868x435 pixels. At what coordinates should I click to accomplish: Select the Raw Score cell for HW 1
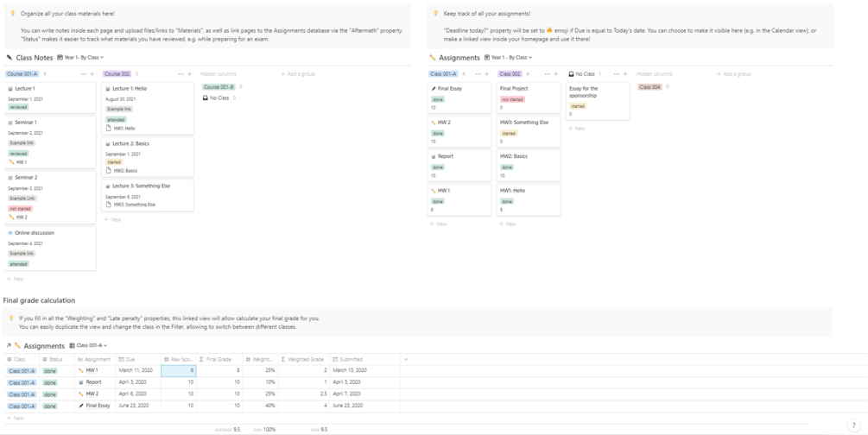click(x=179, y=370)
